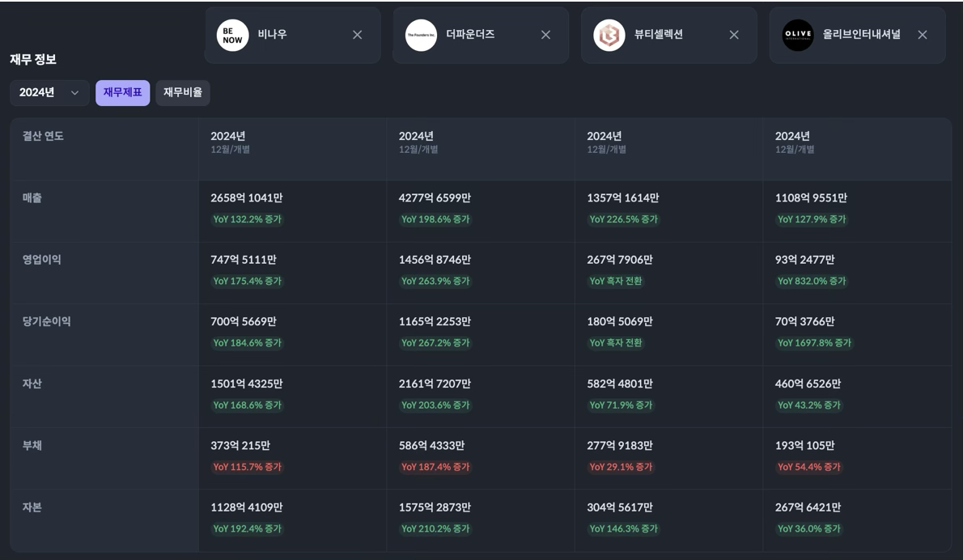Remove 올리브인터내셔널 from comparison list
The image size is (963, 560).
tap(923, 35)
